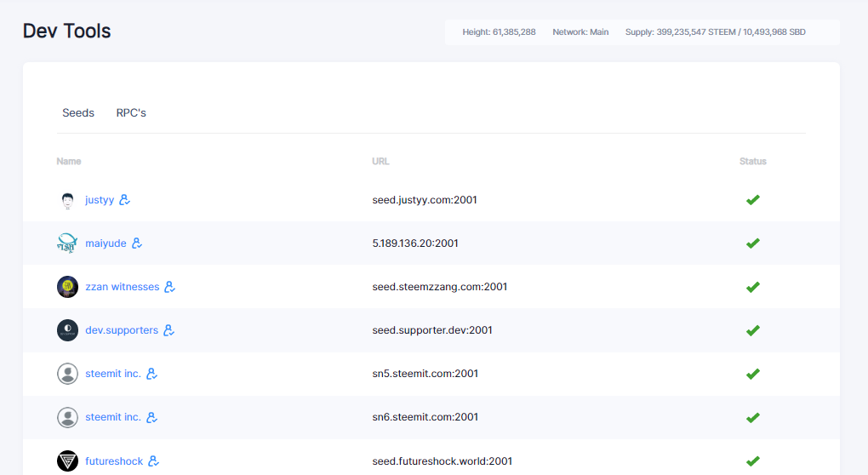
Task: Click the futureshock avatar logo
Action: pos(67,461)
